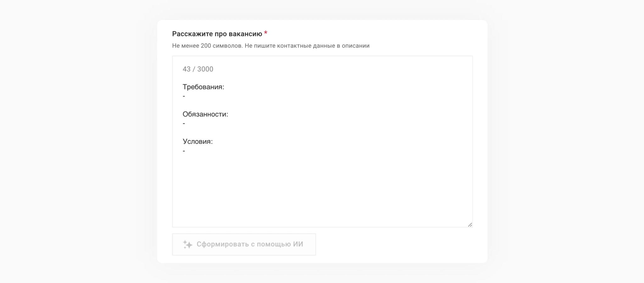Click the "3000" limit number in the counter
This screenshot has height=283, width=644.
pos(205,69)
